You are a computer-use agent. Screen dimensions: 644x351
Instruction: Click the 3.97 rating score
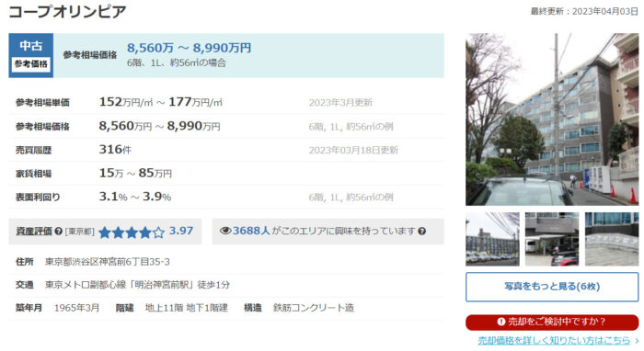(x=180, y=231)
